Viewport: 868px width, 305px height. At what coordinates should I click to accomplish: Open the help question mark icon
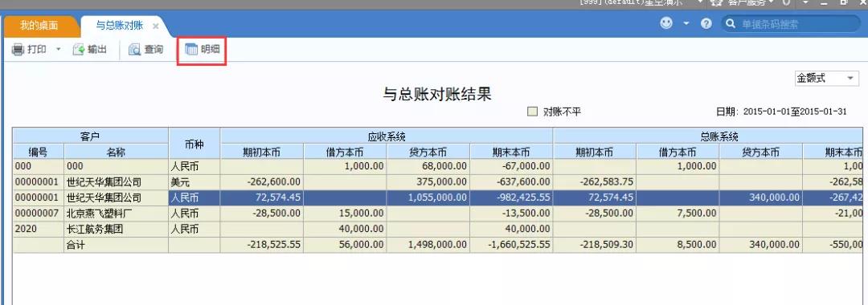(706, 24)
